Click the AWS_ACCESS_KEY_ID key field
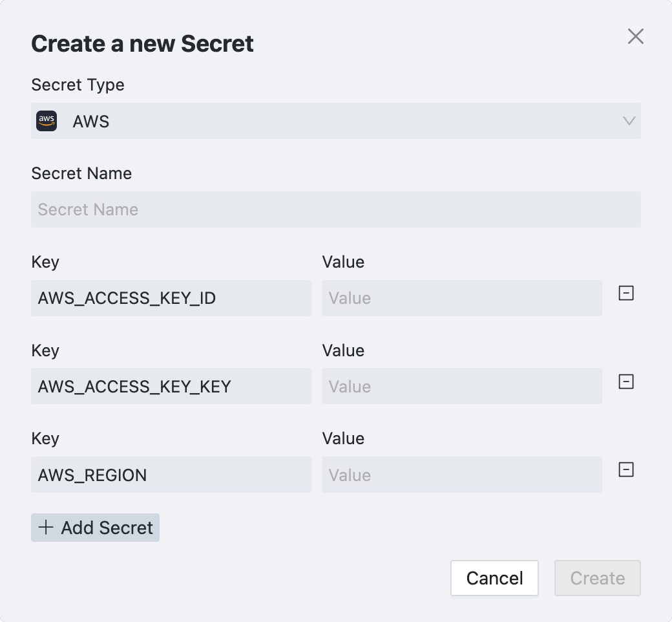The width and height of the screenshot is (672, 622). pyautogui.click(x=171, y=298)
